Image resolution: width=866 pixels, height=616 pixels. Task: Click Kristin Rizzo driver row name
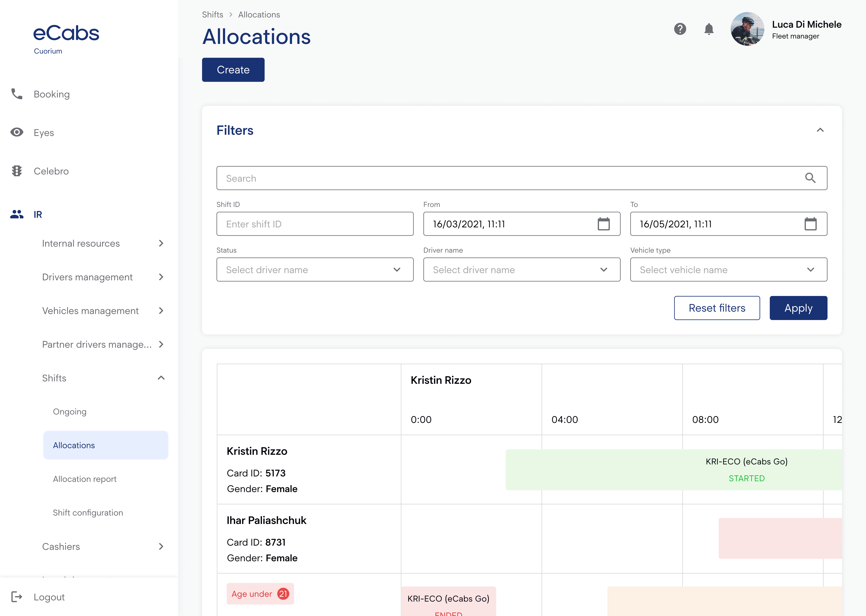tap(257, 451)
